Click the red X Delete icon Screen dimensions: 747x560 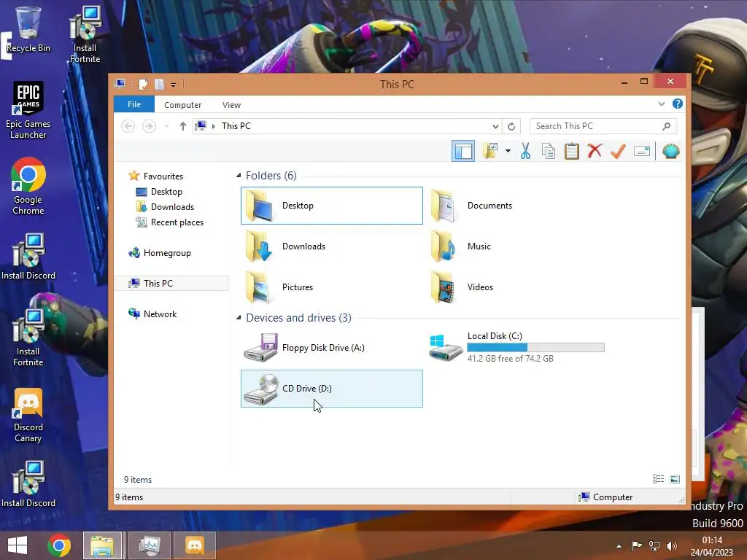point(595,152)
